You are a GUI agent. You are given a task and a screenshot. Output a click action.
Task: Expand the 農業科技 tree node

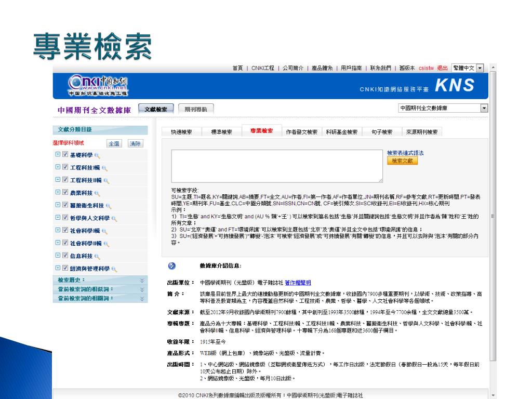click(x=58, y=192)
